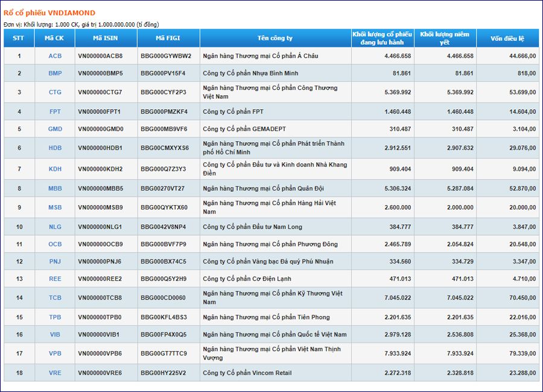Click ISIN code VN000000PNJ6
543x392 pixels.
point(100,262)
